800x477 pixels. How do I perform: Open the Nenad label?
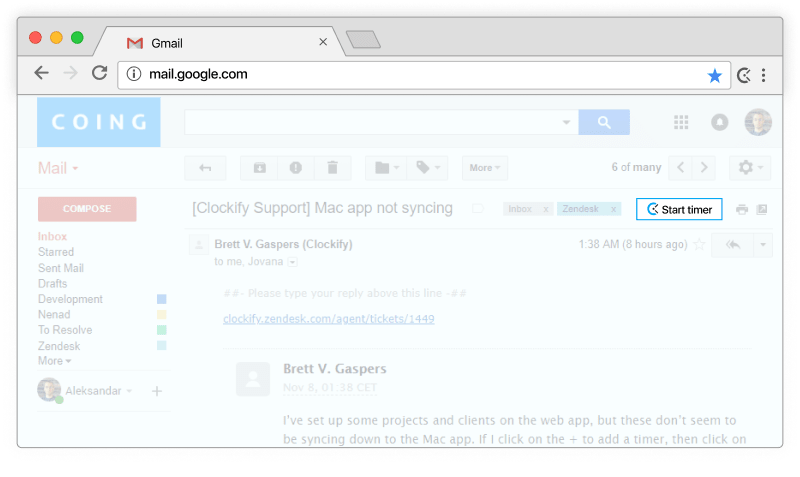tap(54, 315)
